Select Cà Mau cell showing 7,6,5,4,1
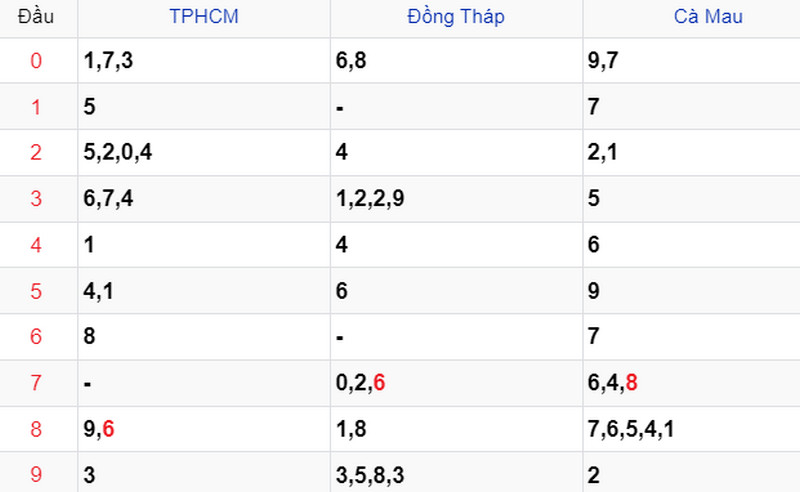 [692, 429]
